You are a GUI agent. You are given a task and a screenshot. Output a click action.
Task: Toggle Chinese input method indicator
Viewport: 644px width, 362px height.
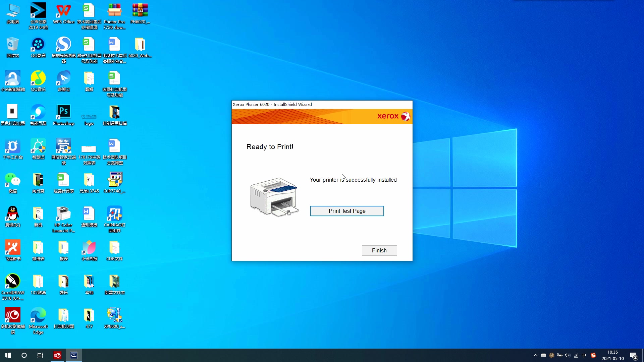[584, 355]
